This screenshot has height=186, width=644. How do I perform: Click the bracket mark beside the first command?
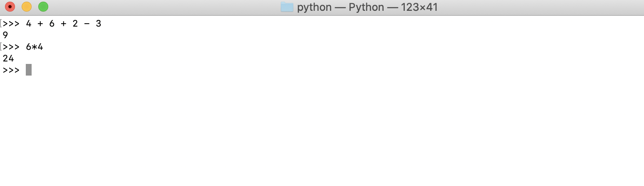tap(1, 24)
